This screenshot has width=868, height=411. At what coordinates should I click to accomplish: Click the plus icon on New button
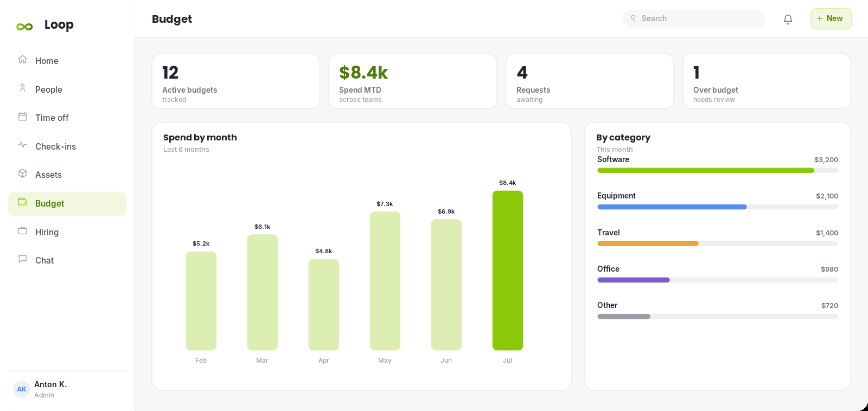820,18
